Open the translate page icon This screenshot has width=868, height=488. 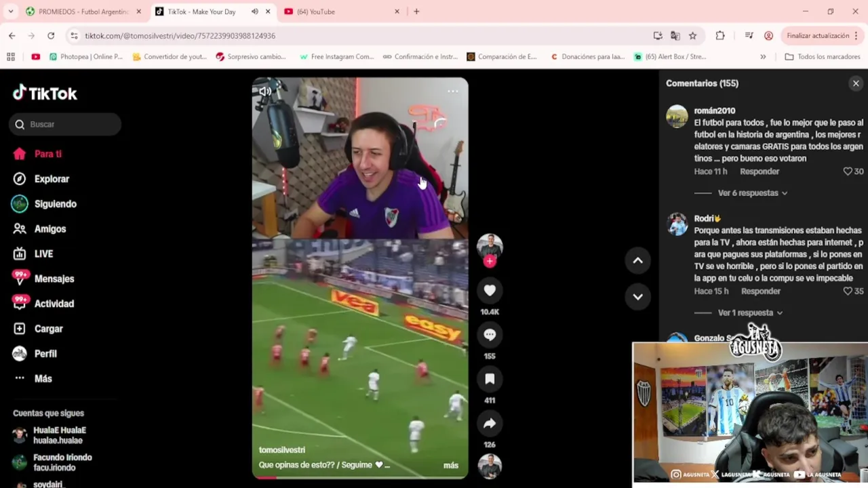coord(675,36)
